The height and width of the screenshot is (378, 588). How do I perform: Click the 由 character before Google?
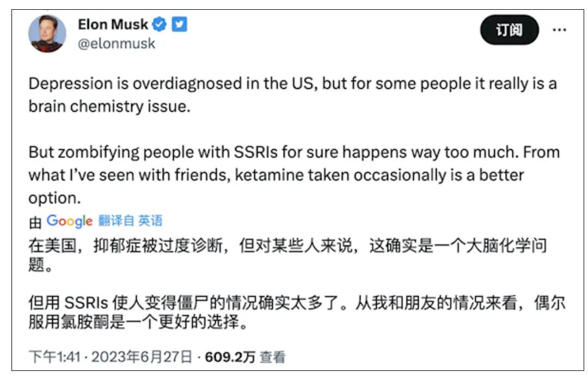35,222
